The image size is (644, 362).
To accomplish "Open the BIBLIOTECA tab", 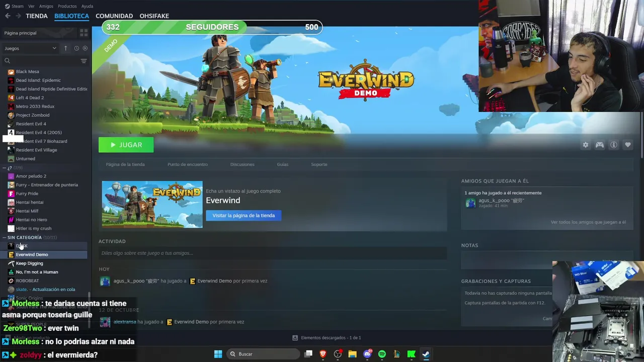I will pyautogui.click(x=71, y=16).
